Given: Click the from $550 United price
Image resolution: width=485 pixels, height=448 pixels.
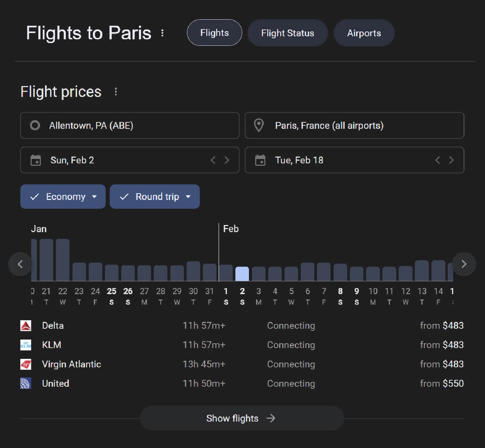Looking at the screenshot, I should tap(442, 383).
